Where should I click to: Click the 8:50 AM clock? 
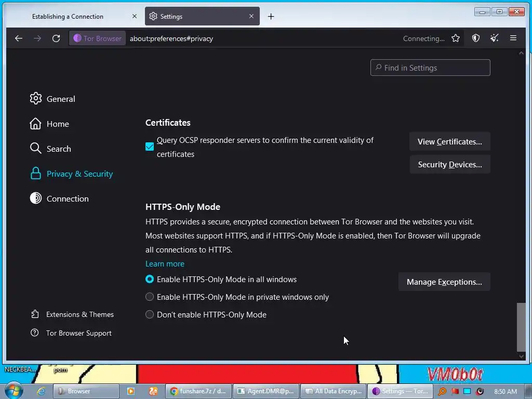pyautogui.click(x=505, y=392)
